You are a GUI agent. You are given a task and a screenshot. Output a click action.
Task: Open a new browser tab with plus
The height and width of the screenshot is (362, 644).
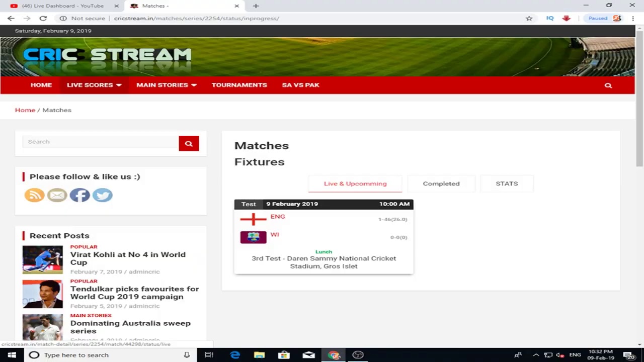tap(256, 6)
